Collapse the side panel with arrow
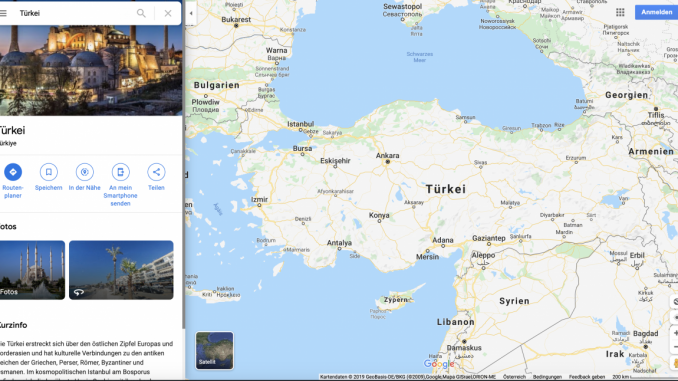 coord(191,13)
